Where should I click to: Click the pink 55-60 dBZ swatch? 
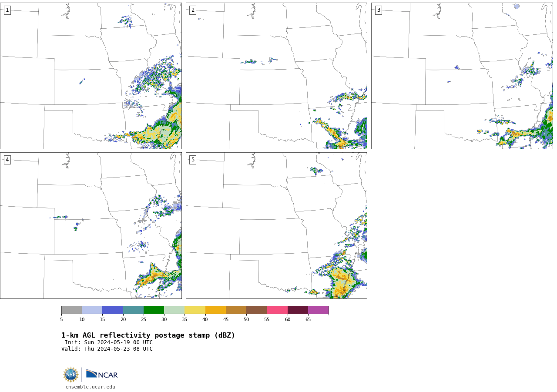point(277,310)
